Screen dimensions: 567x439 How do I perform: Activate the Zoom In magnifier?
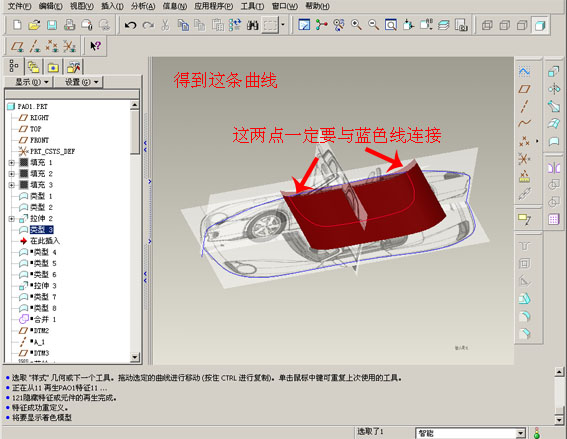[x=356, y=25]
